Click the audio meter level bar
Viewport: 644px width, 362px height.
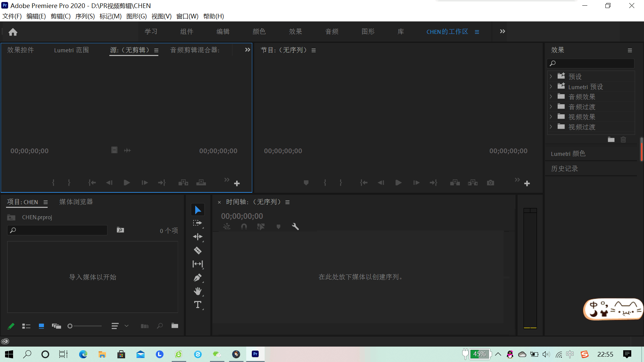[x=530, y=268]
